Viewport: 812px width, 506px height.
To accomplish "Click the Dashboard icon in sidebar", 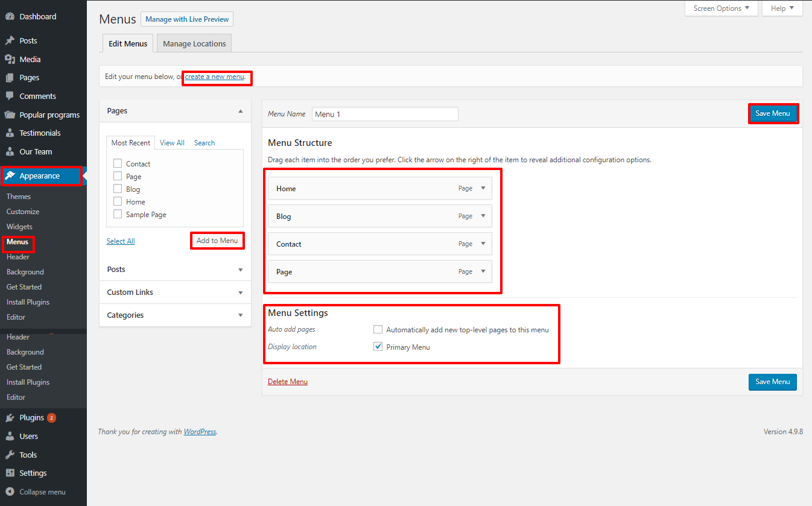I will coord(10,17).
